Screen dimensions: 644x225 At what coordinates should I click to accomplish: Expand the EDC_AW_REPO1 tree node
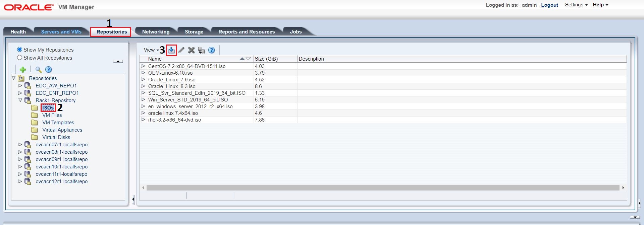click(20, 86)
